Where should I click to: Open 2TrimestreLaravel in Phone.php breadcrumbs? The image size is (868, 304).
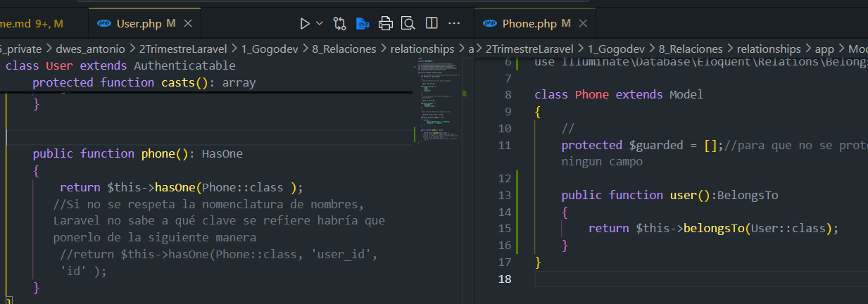coord(529,49)
